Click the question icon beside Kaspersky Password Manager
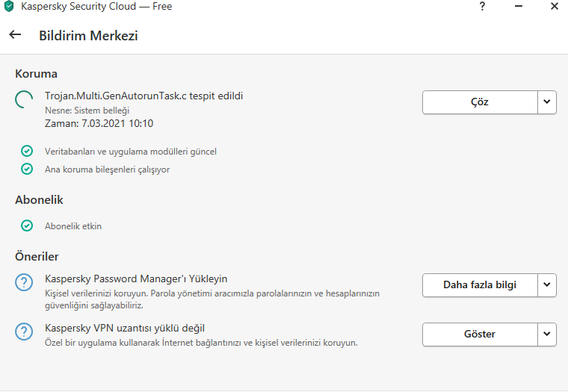 coord(25,284)
